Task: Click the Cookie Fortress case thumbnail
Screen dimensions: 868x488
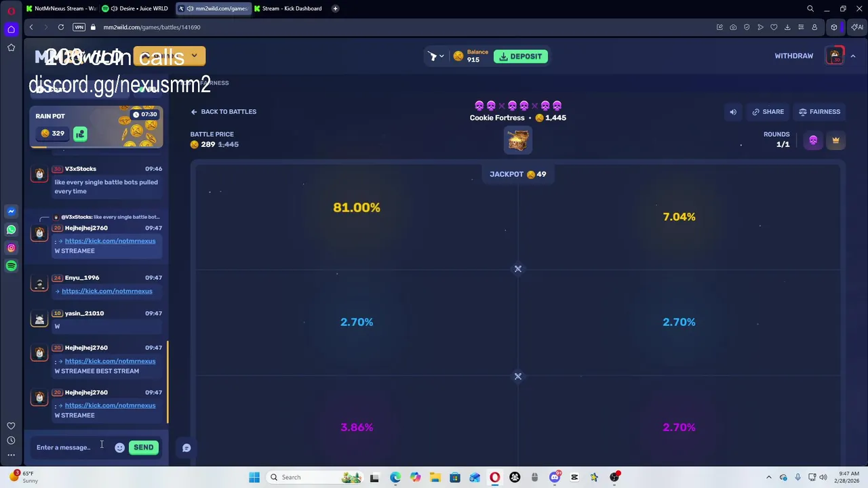Action: click(x=518, y=140)
